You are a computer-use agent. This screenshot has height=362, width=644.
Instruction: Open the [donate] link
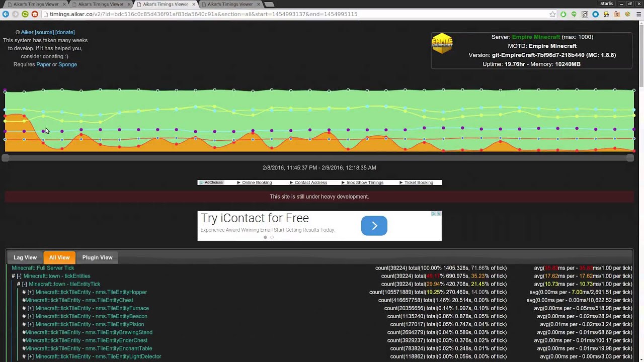point(65,32)
